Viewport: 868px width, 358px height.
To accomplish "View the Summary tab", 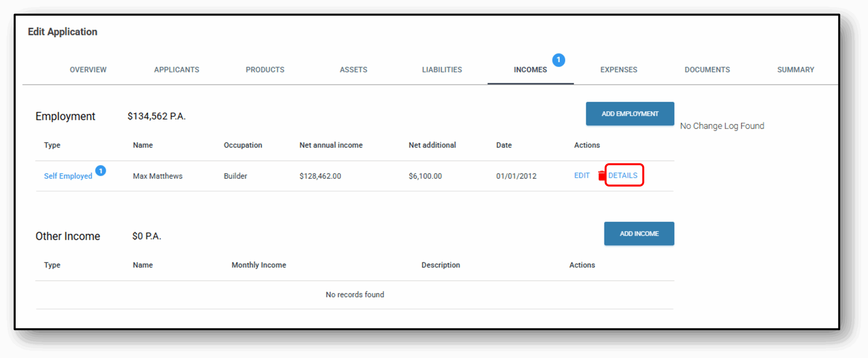I will [x=795, y=70].
